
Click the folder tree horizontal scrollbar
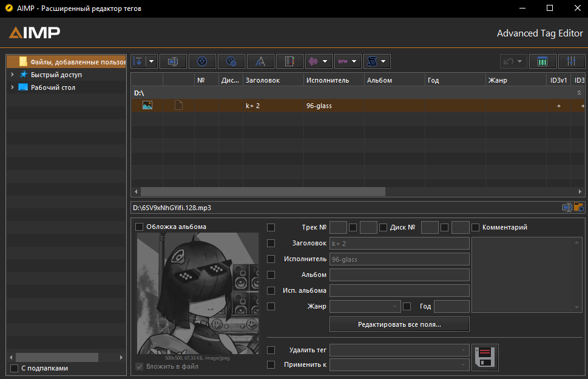coord(57,357)
